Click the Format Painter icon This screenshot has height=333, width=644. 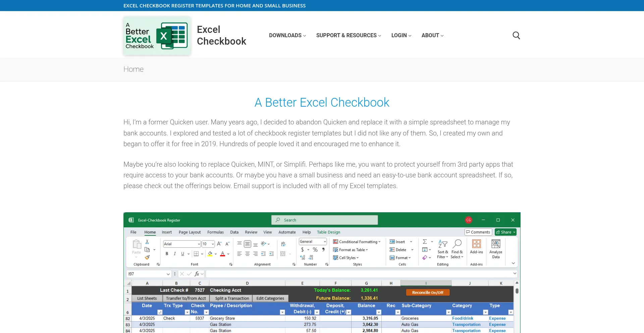point(147,258)
